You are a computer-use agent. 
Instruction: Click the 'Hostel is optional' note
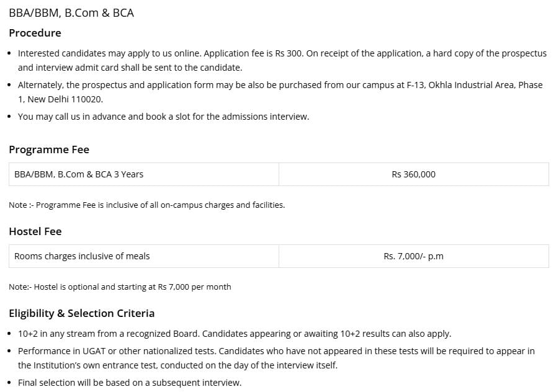tap(120, 287)
